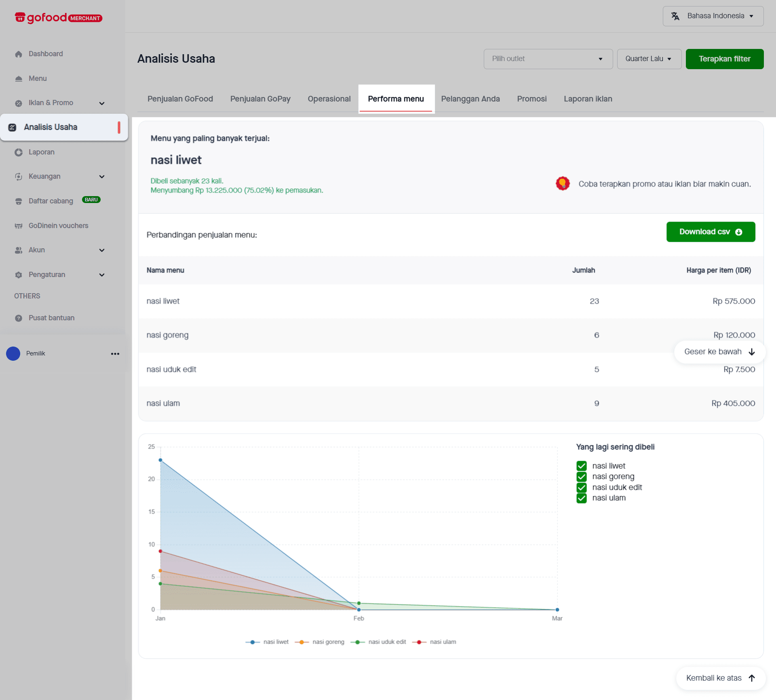
Task: Switch to the Promosi tab
Action: click(x=532, y=99)
